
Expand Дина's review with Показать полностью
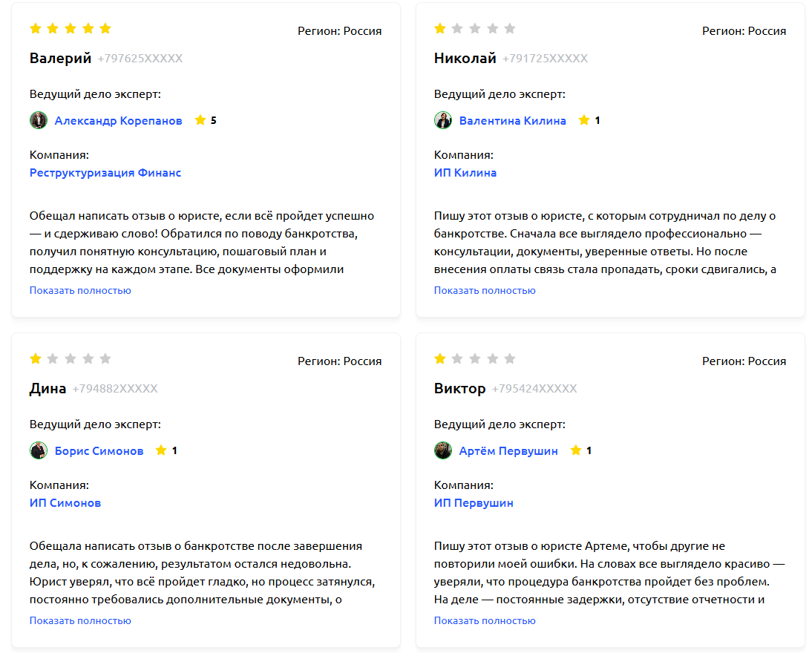79,621
